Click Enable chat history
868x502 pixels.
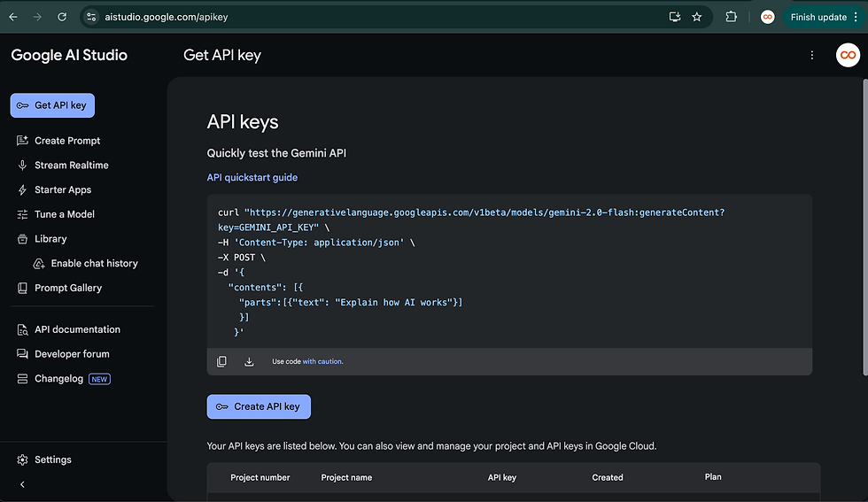coord(94,264)
